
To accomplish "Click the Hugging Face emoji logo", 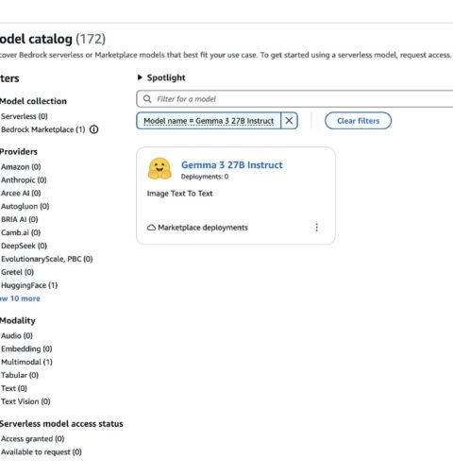I will point(159,169).
